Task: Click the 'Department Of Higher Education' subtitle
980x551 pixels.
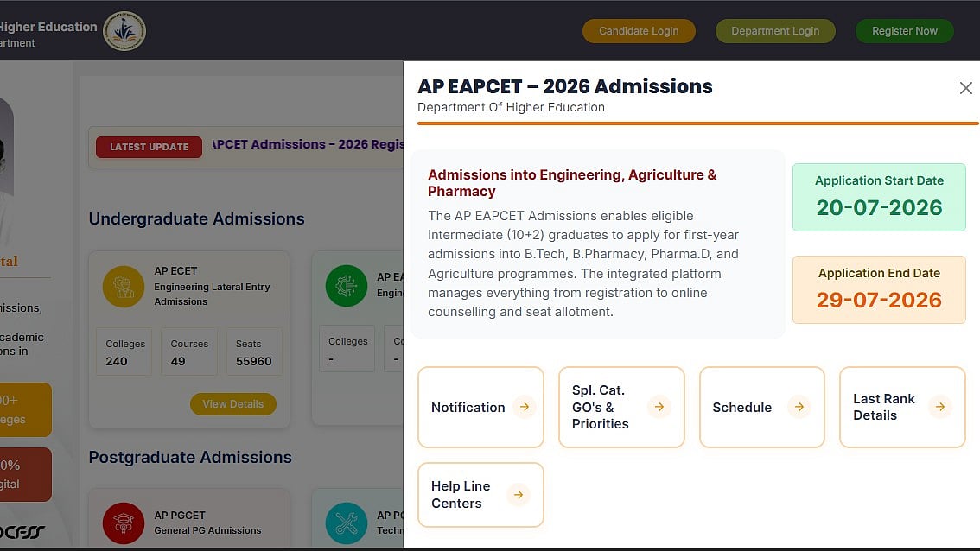Action: pyautogui.click(x=512, y=107)
